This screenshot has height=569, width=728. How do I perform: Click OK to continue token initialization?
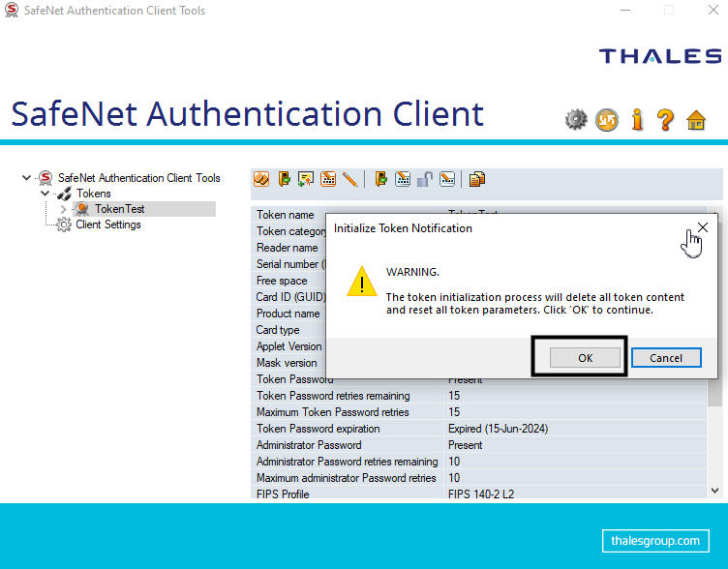tap(585, 358)
